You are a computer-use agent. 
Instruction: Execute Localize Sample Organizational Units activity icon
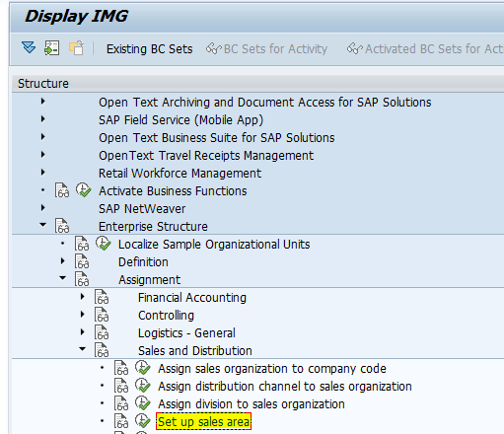coord(103,244)
